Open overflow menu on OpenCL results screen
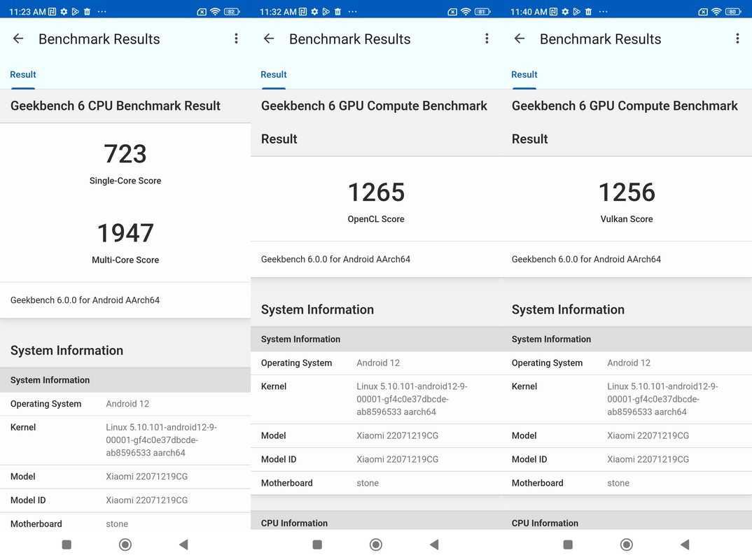The width and height of the screenshot is (752, 560). [487, 38]
